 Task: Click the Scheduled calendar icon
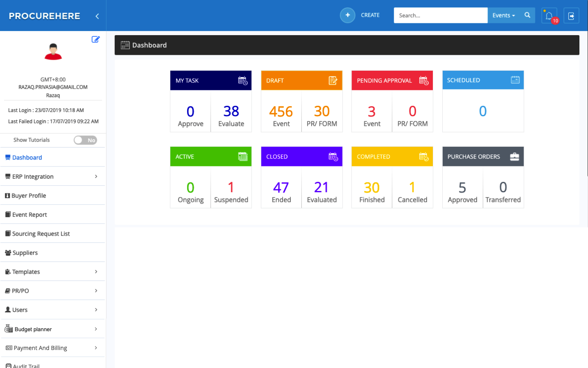tap(515, 80)
